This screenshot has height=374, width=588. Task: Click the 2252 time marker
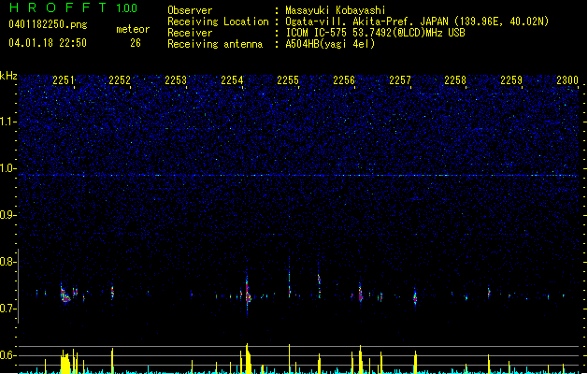(120, 80)
